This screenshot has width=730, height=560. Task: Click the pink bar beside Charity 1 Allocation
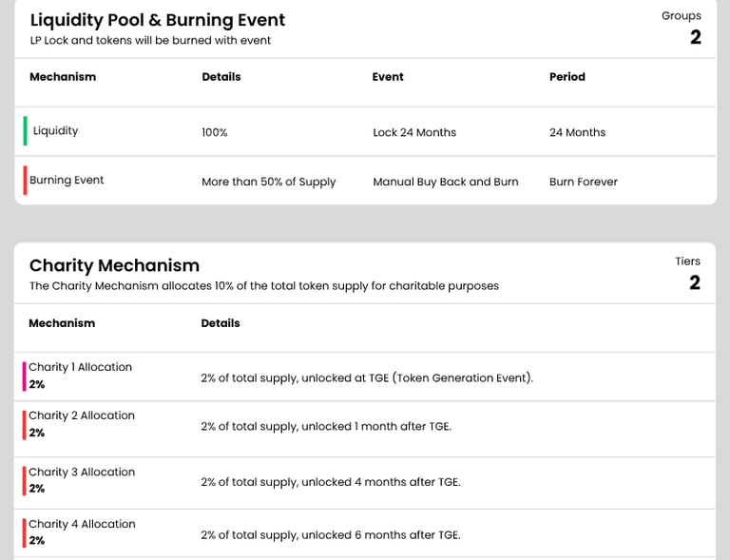[x=25, y=376]
